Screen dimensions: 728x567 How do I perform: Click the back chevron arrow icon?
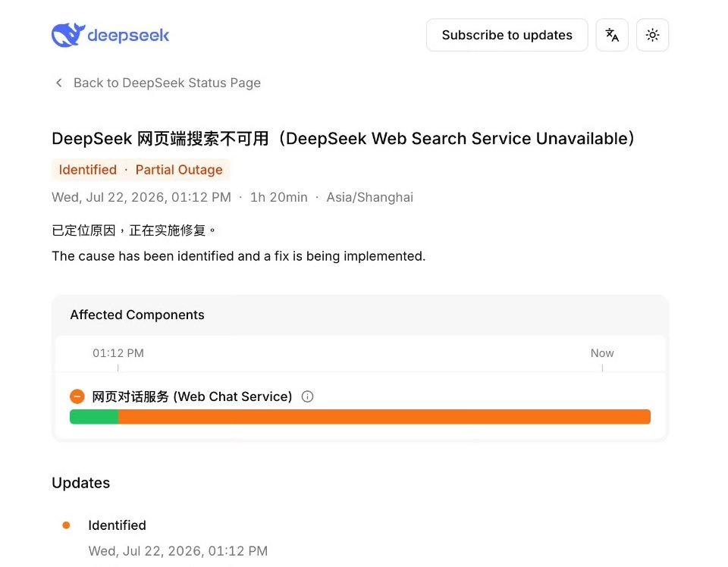coord(59,83)
